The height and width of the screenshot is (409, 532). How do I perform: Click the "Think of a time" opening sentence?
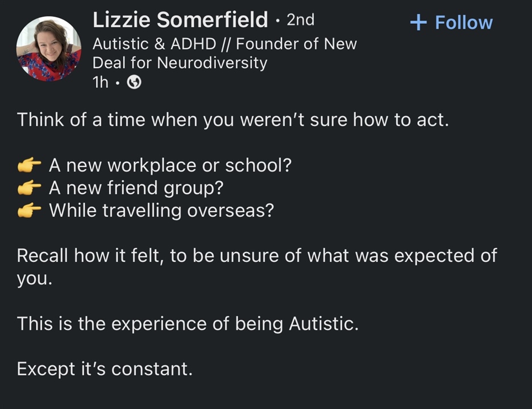(x=232, y=120)
